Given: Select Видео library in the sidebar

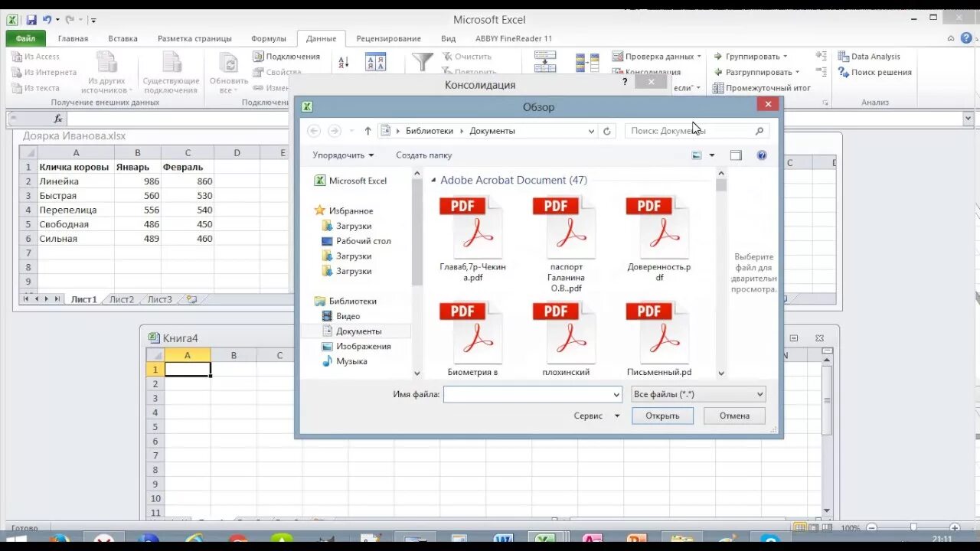Looking at the screenshot, I should pyautogui.click(x=348, y=316).
